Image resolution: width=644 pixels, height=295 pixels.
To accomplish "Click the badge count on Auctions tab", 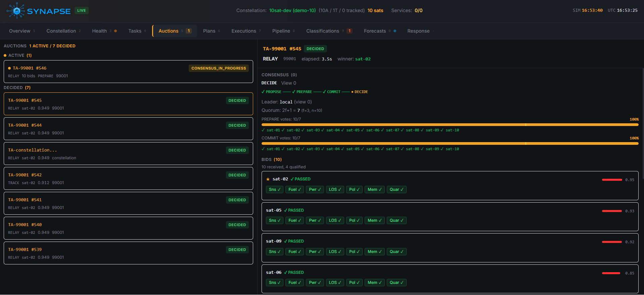I will tap(189, 31).
